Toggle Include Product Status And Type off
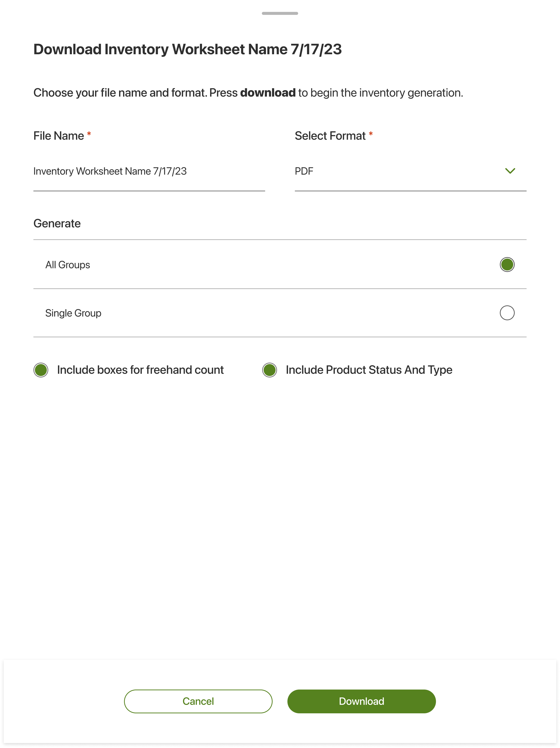The image size is (560, 748). click(x=269, y=370)
